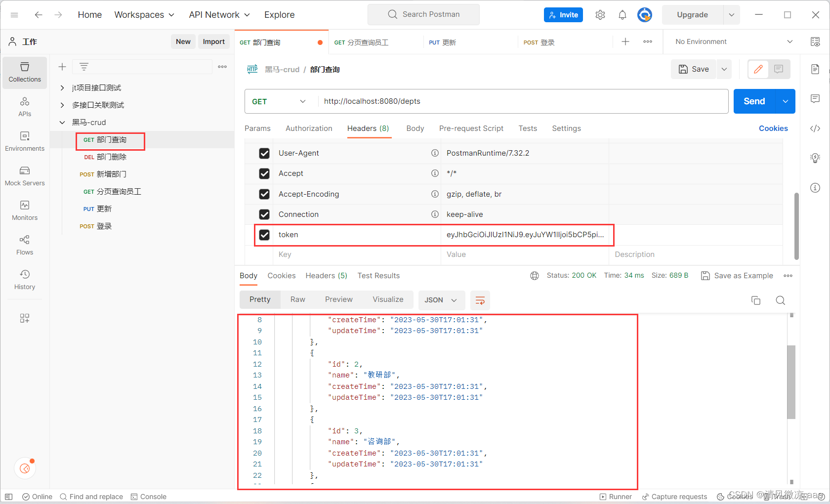The width and height of the screenshot is (830, 504).
Task: Click the request URL field
Action: pos(523,101)
